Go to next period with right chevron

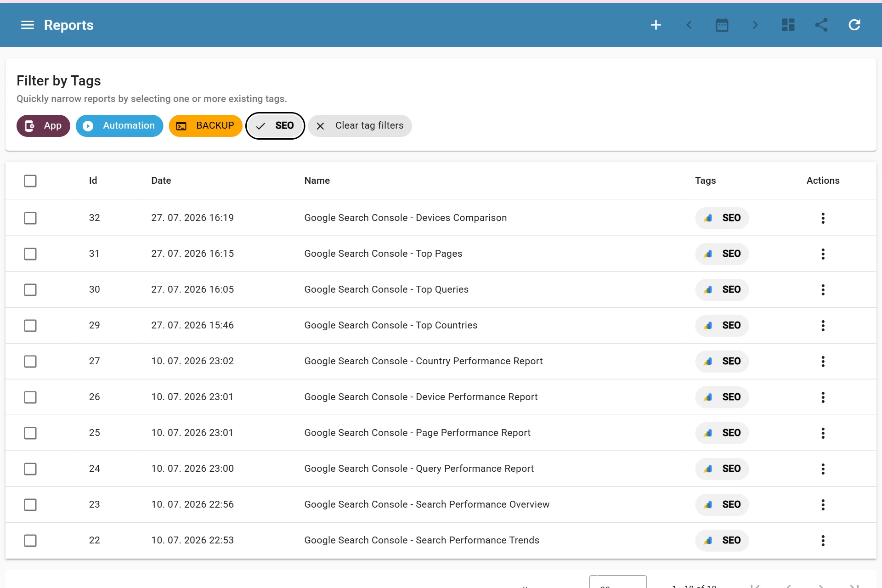(x=755, y=25)
